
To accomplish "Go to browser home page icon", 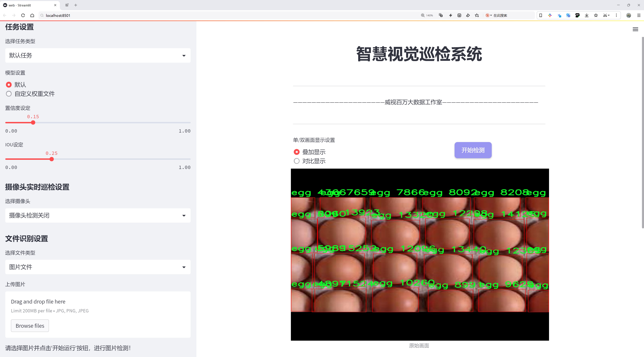I will pyautogui.click(x=32, y=15).
